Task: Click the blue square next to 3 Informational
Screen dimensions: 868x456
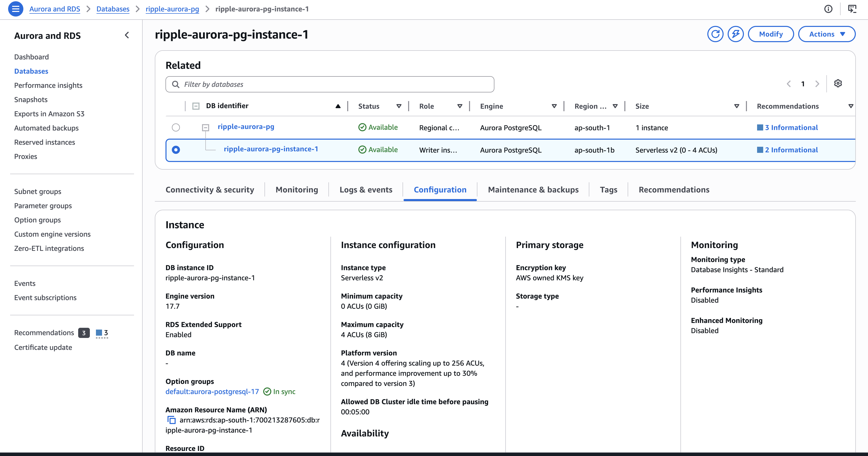Action: (760, 127)
